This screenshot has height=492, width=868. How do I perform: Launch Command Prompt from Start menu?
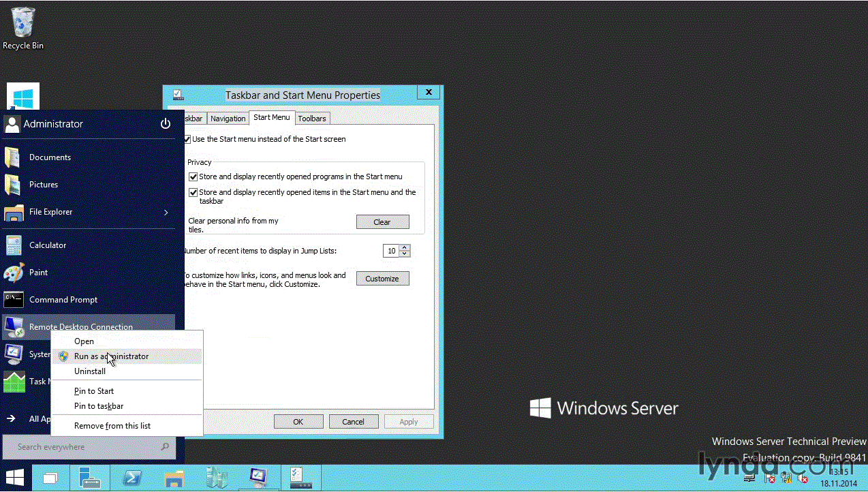89,300
